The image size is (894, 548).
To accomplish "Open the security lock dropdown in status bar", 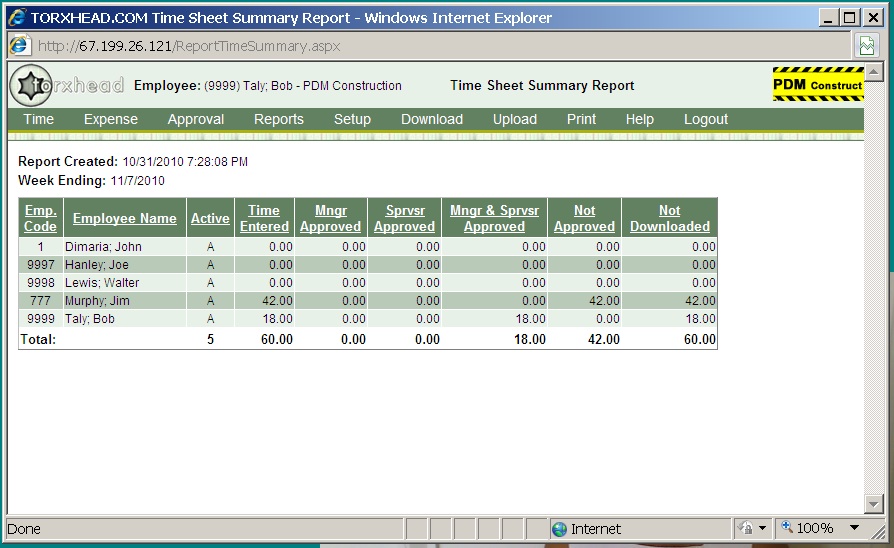I will pyautogui.click(x=752, y=528).
